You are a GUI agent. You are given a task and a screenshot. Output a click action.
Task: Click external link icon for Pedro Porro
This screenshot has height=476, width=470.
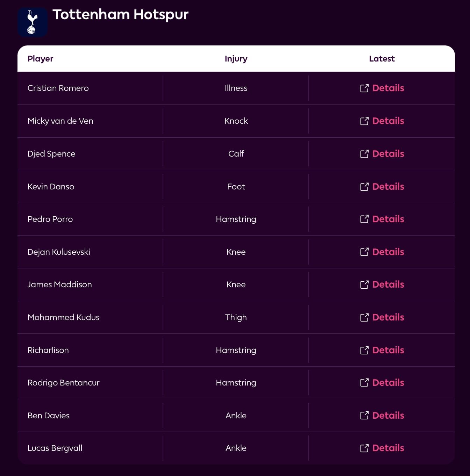coord(364,219)
